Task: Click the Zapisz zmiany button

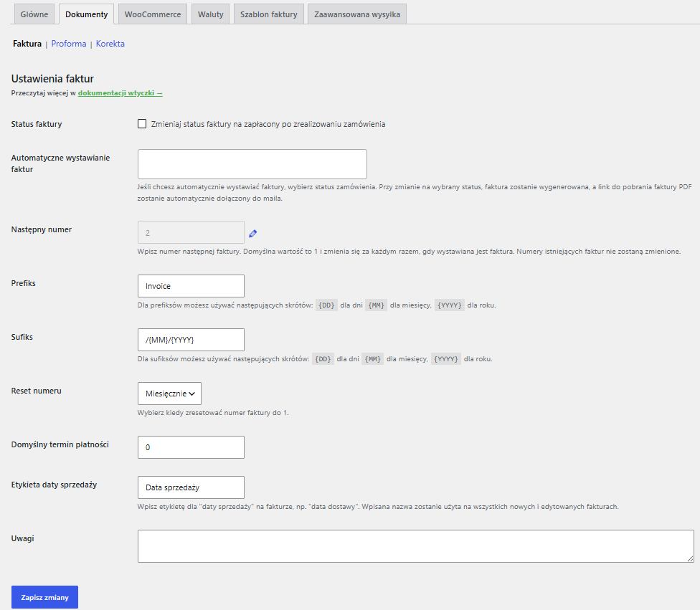Action: pos(44,597)
